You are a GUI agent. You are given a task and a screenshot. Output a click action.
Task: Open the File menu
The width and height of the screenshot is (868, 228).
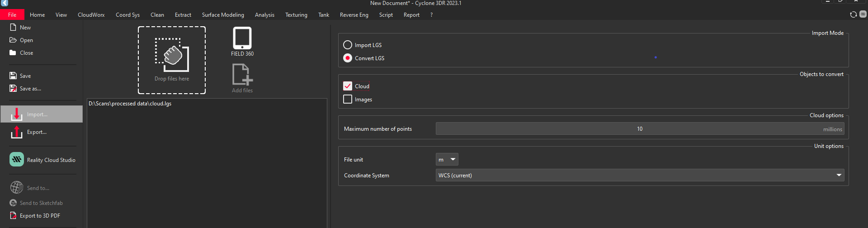pos(12,14)
